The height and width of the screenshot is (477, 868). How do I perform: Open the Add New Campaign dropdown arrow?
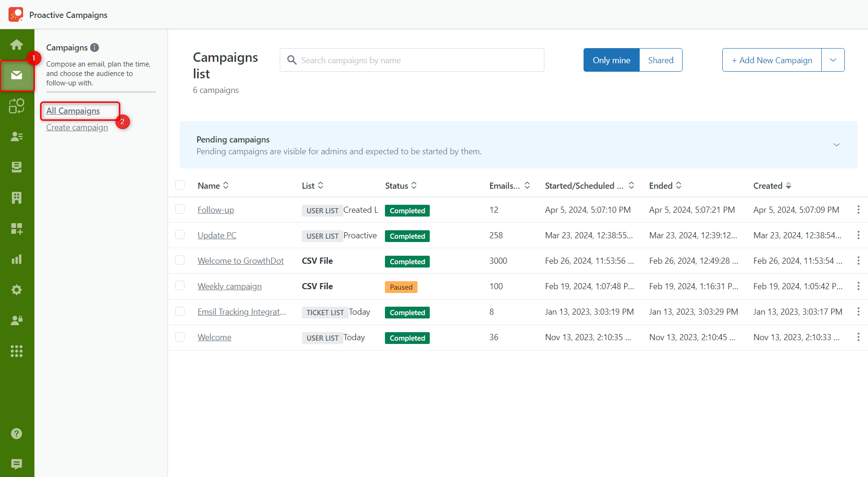pyautogui.click(x=833, y=60)
